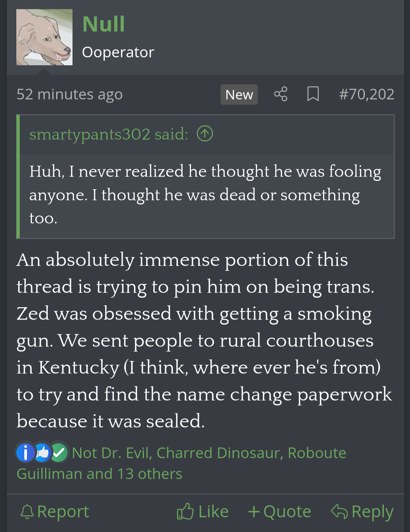Reply to Null's post

pyautogui.click(x=362, y=512)
